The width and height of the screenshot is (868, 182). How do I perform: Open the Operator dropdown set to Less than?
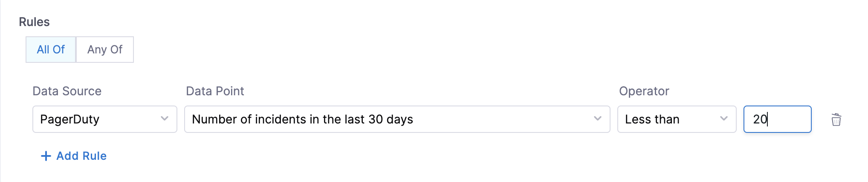click(676, 119)
